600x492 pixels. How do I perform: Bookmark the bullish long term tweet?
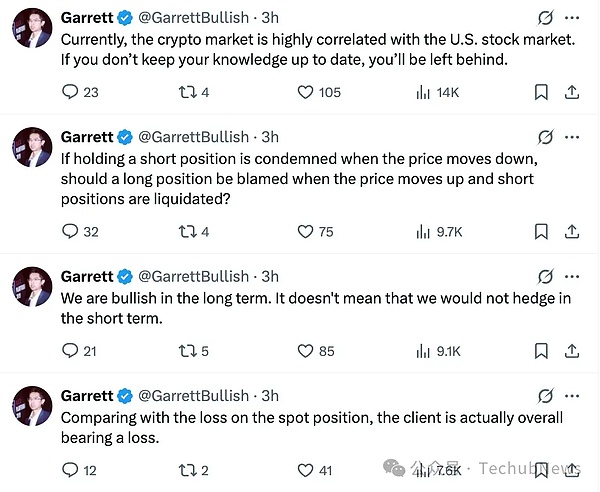click(541, 350)
